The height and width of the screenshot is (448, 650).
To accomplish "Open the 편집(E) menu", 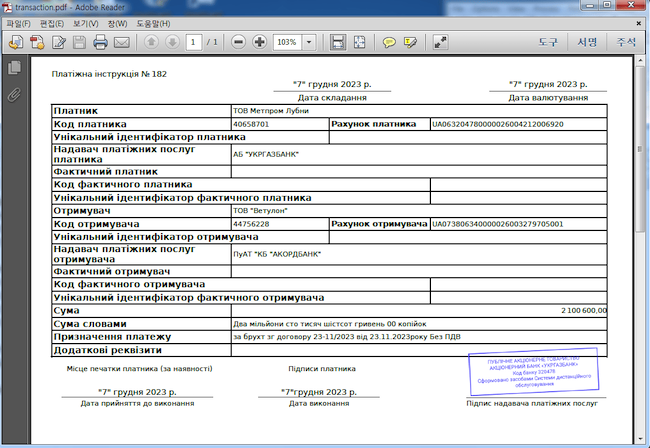I will (x=52, y=24).
